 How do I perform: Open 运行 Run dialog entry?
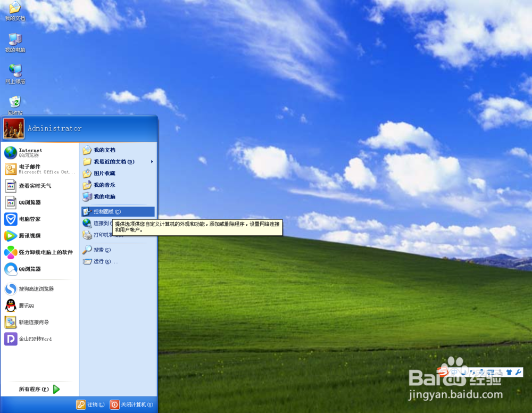(x=118, y=261)
